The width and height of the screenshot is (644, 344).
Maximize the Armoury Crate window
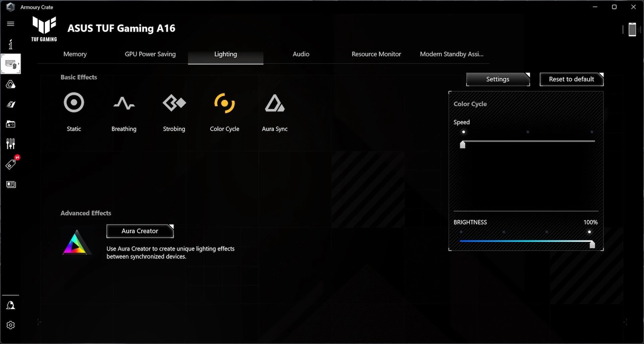click(614, 7)
